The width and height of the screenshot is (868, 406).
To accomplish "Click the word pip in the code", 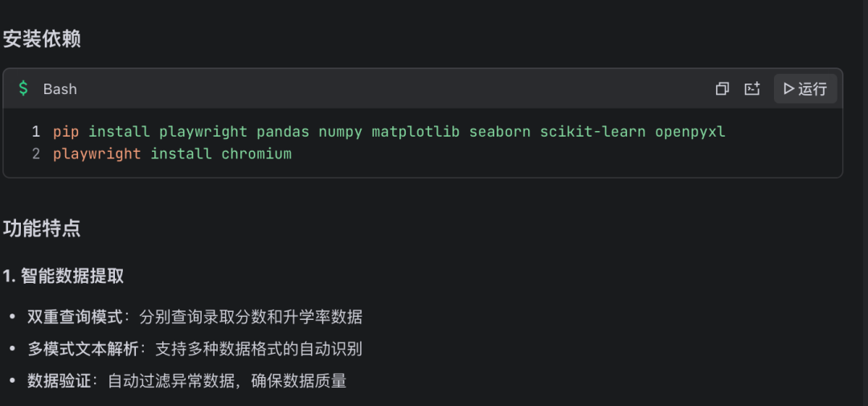I will (x=66, y=131).
